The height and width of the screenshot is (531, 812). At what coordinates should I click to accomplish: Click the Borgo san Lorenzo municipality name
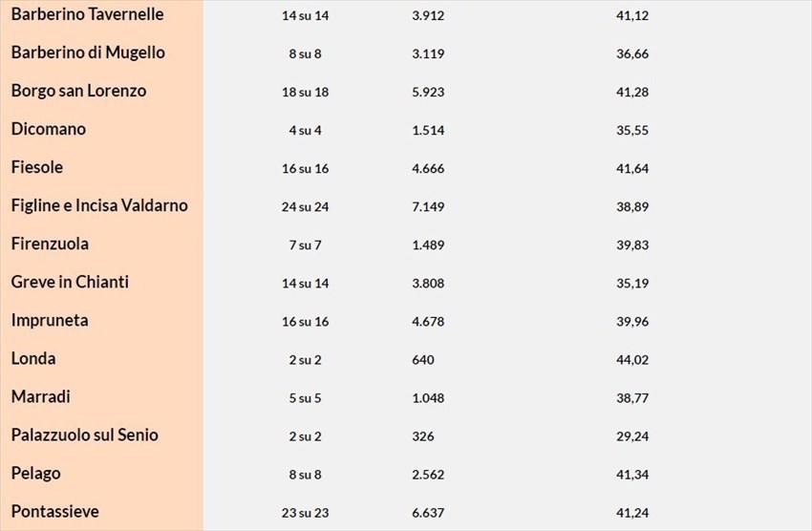pos(78,91)
